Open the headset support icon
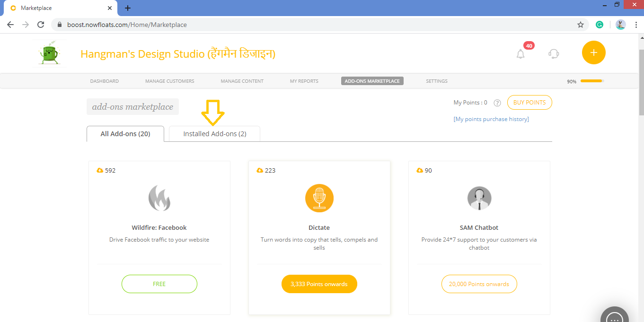The height and width of the screenshot is (322, 644). [x=554, y=53]
